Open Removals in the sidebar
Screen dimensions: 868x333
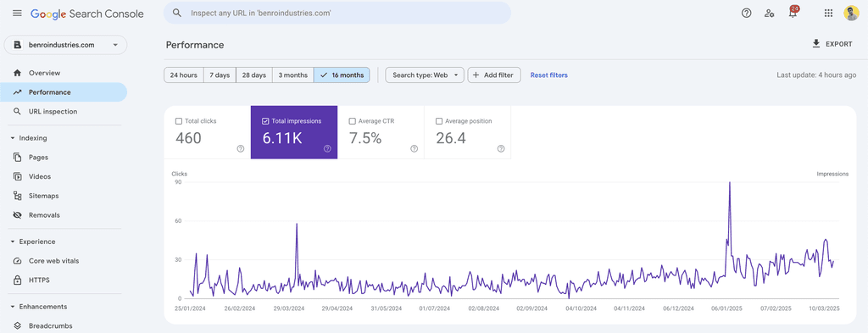coord(64,215)
